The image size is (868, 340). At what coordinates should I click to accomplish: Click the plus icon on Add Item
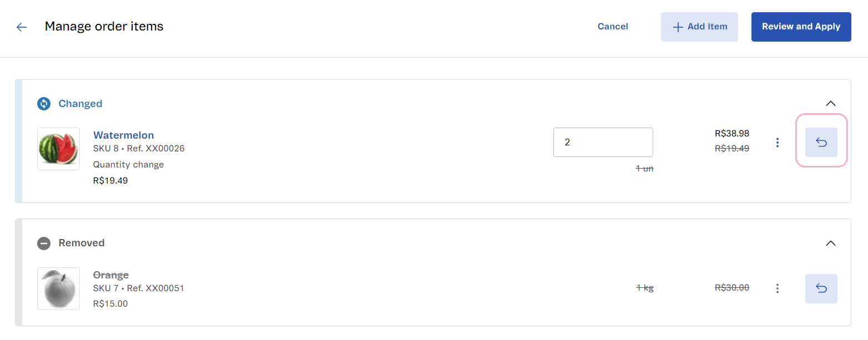pos(677,26)
